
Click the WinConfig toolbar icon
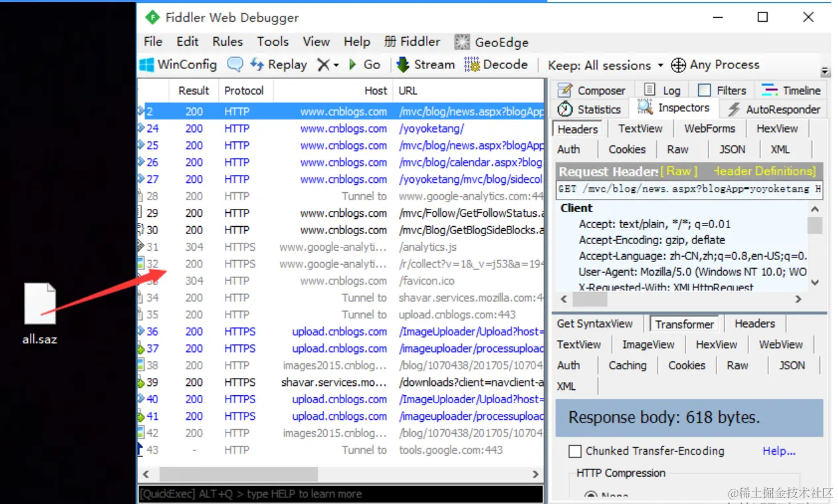tap(146, 65)
